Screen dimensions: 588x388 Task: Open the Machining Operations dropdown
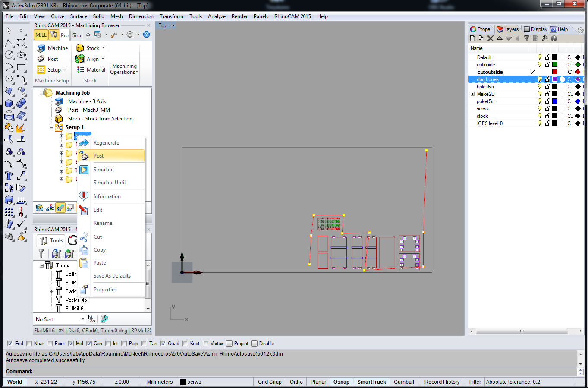[x=124, y=69]
